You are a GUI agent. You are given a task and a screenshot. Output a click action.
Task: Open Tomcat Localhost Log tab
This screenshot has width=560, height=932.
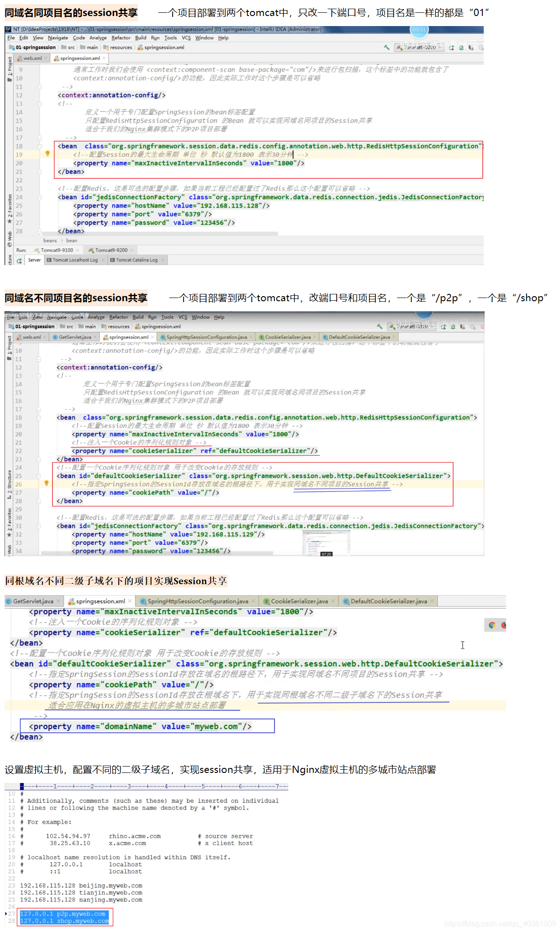[75, 260]
